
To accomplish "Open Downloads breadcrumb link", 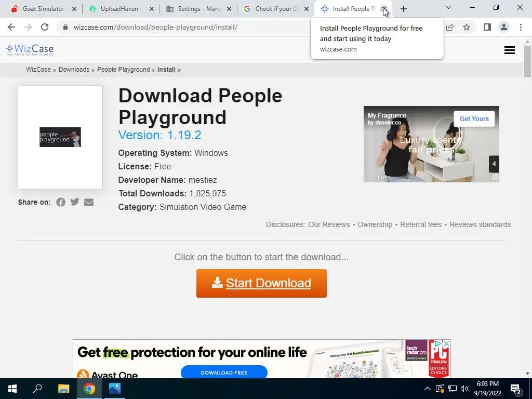I will point(74,70).
